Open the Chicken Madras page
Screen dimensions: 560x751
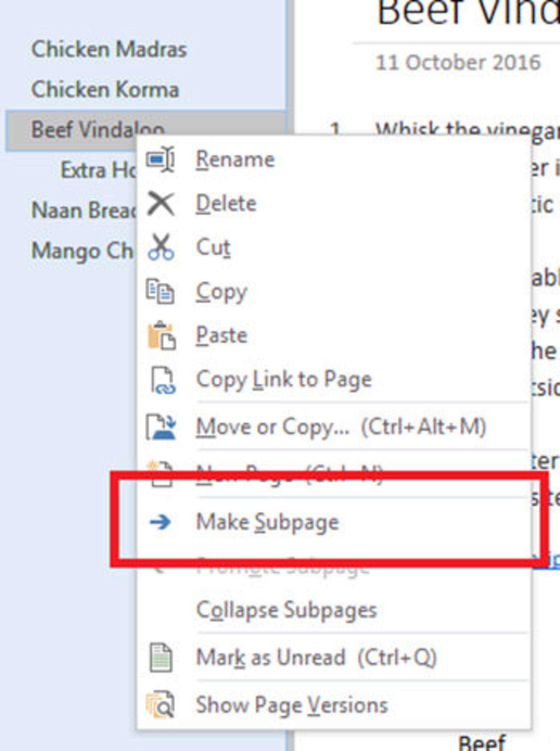tap(109, 50)
